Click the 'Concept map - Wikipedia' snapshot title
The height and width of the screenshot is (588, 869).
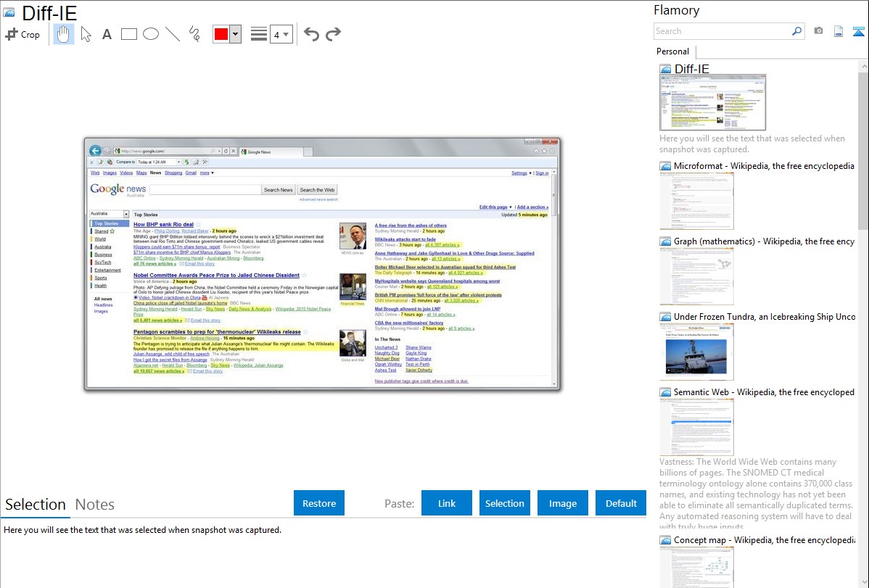tap(765, 539)
